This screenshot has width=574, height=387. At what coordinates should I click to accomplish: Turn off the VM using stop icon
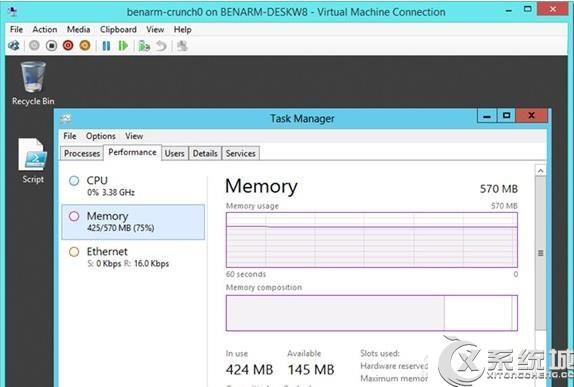tap(51, 46)
